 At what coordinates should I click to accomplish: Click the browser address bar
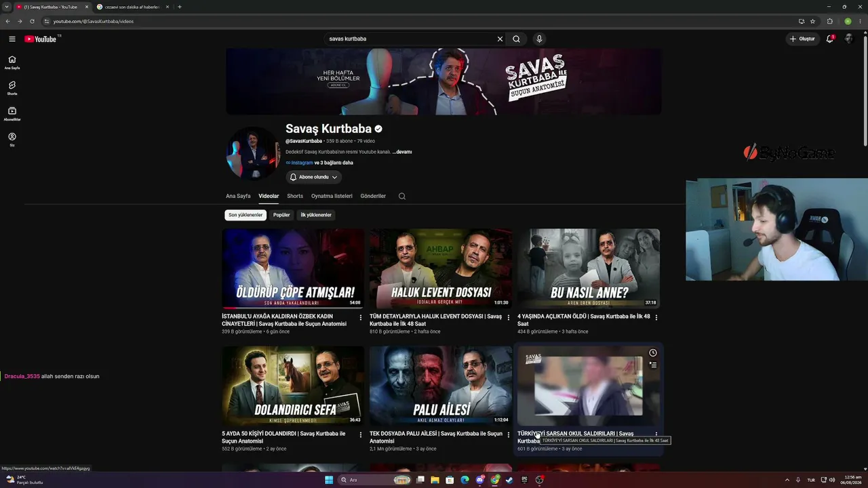tap(420, 21)
